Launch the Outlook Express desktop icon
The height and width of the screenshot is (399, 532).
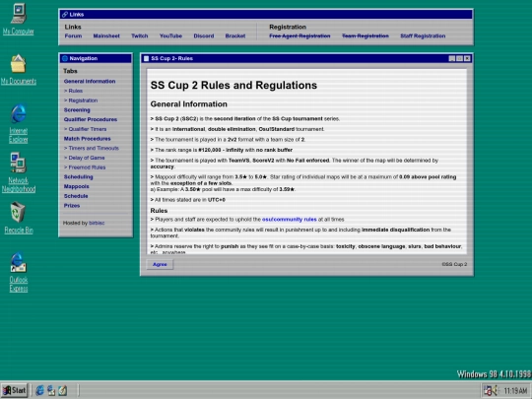coord(19,273)
